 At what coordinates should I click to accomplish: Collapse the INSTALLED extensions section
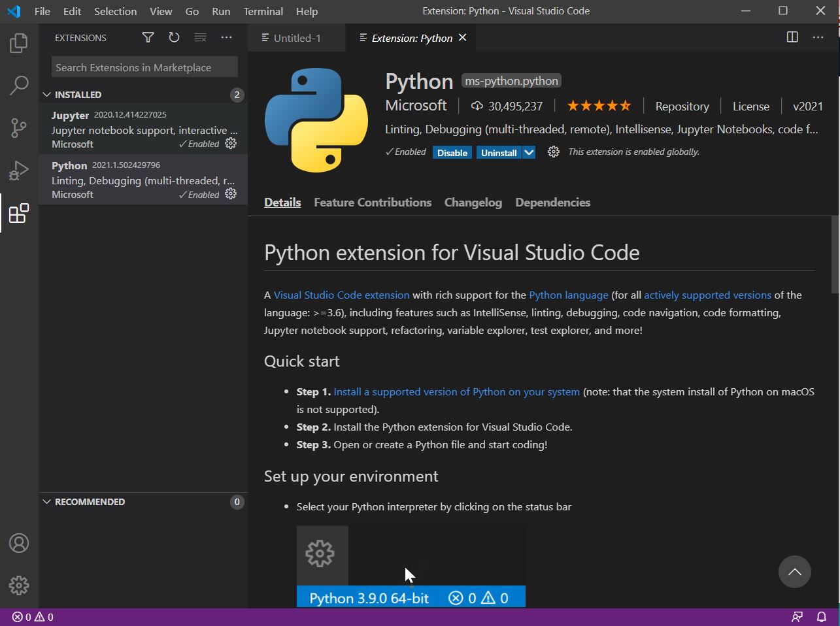[46, 94]
